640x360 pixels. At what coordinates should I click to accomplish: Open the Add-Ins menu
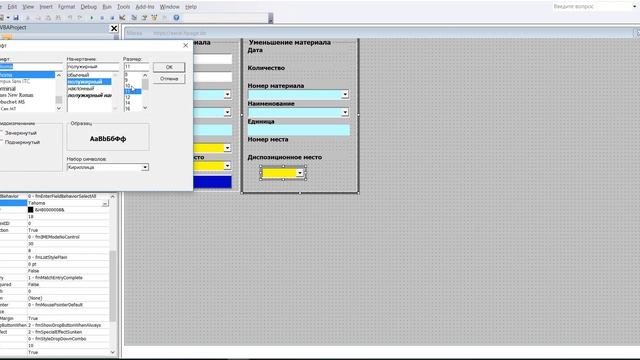click(145, 7)
